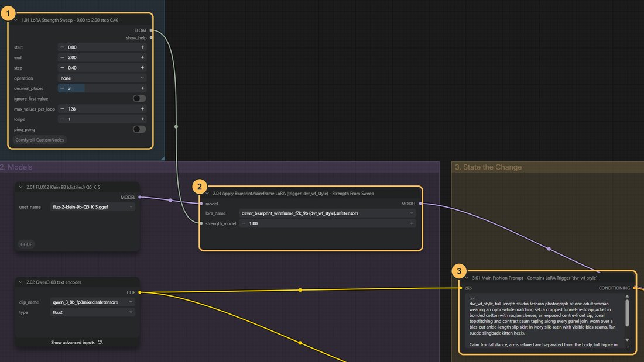This screenshot has width=644, height=362.
Task: Increase the step value with plus
Action: point(142,68)
